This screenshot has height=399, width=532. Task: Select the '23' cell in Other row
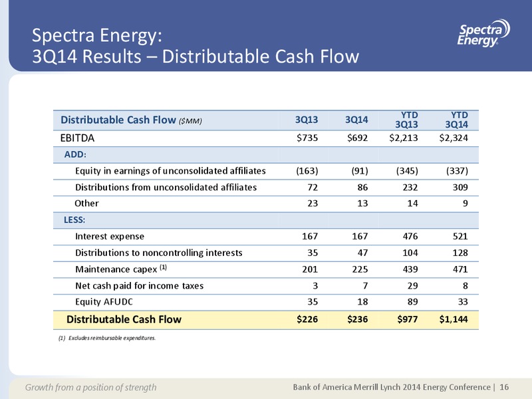pos(313,203)
